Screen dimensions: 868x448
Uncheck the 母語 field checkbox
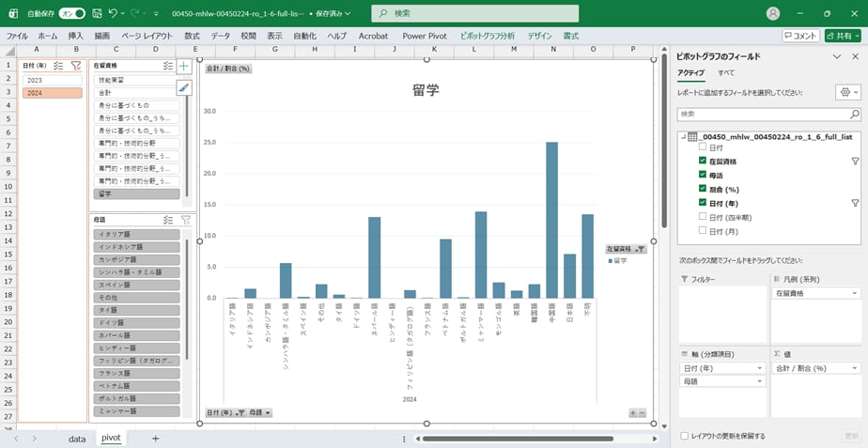point(703,175)
